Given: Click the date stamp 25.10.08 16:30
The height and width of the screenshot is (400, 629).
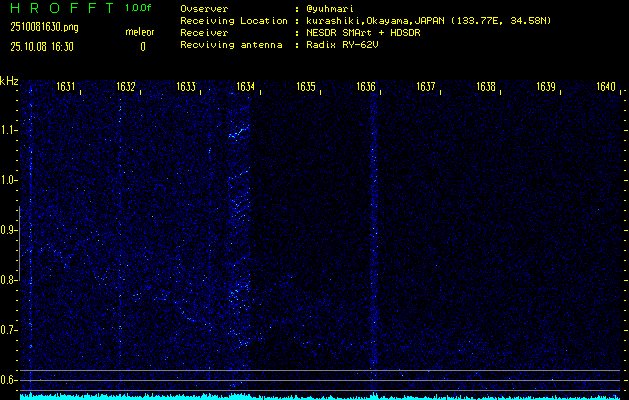Looking at the screenshot, I should pyautogui.click(x=42, y=47).
